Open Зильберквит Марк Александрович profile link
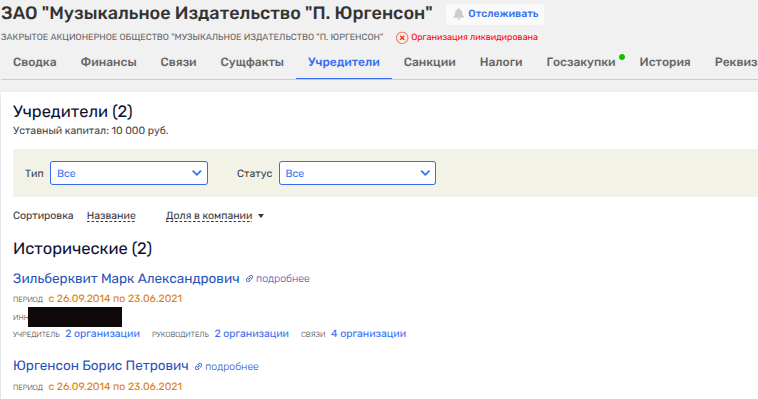This screenshot has width=758, height=399. tap(126, 279)
